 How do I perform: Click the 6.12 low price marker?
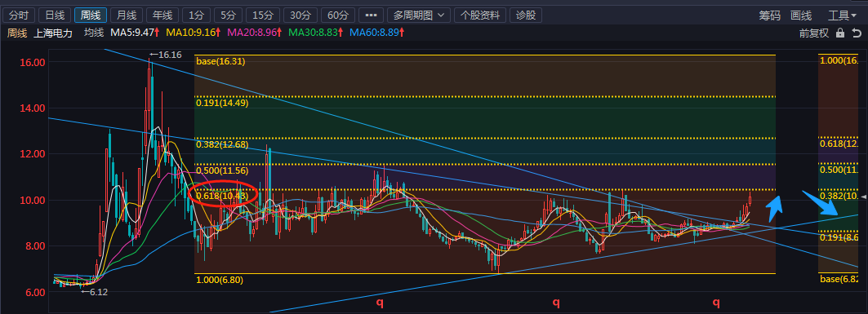(94, 292)
